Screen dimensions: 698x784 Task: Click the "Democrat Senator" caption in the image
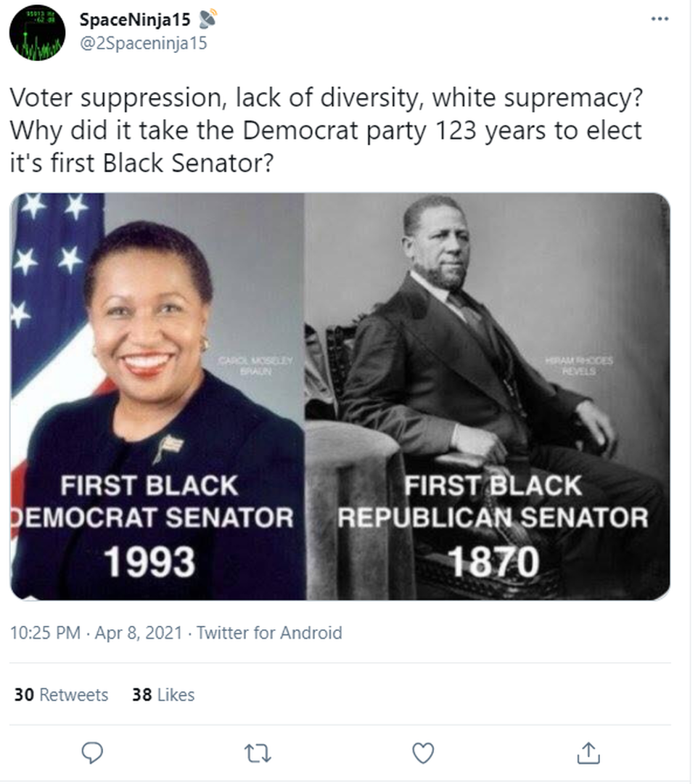pyautogui.click(x=154, y=518)
